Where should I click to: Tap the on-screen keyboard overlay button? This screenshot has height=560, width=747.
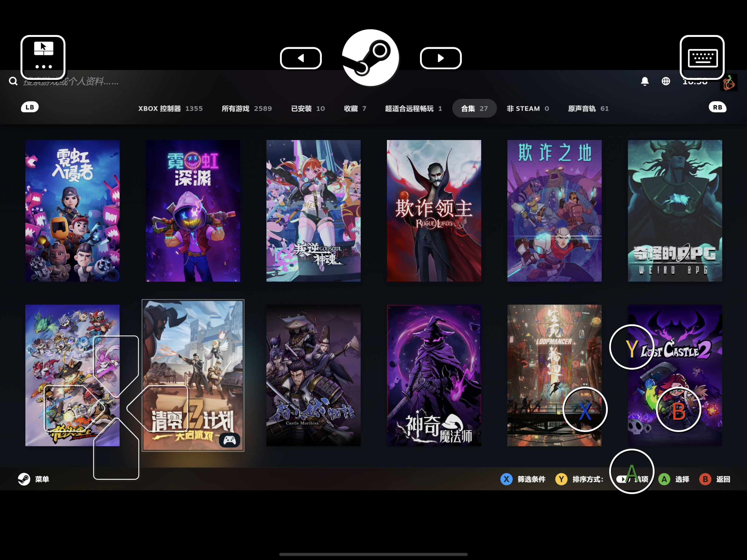[702, 57]
